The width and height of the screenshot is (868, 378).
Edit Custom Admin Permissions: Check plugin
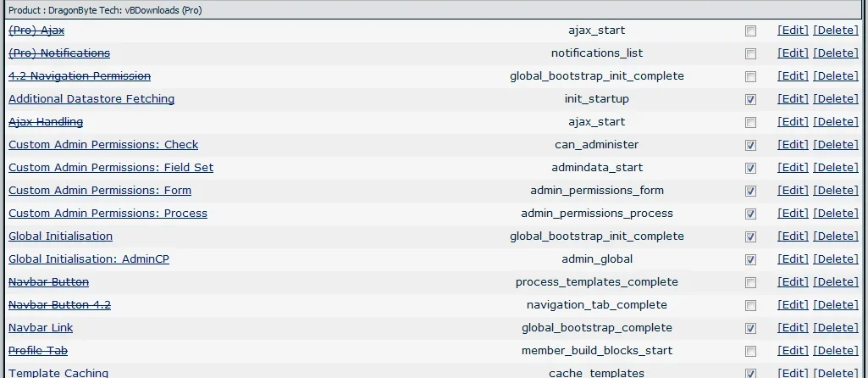793,145
